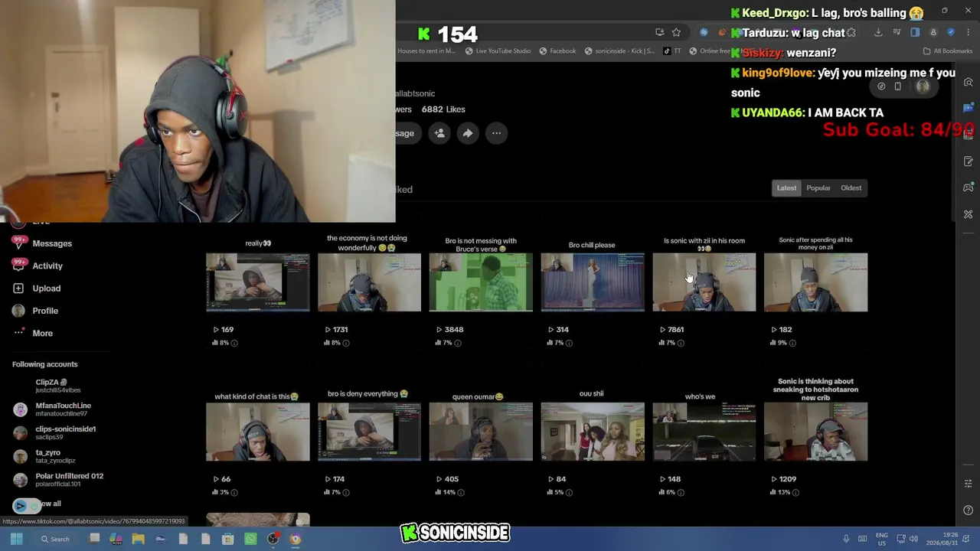Open OBS Studio from the taskbar
This screenshot has width=980, height=551.
click(x=273, y=539)
